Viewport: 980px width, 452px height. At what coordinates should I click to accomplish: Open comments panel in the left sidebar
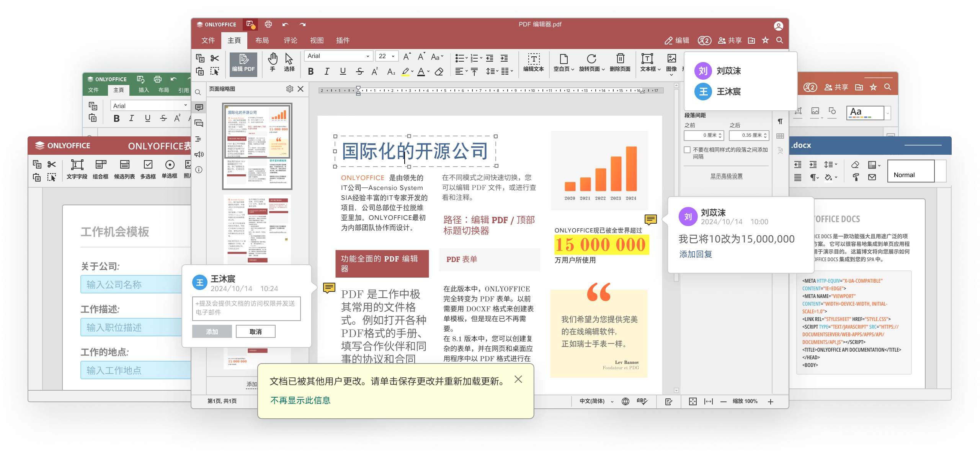coord(199,107)
